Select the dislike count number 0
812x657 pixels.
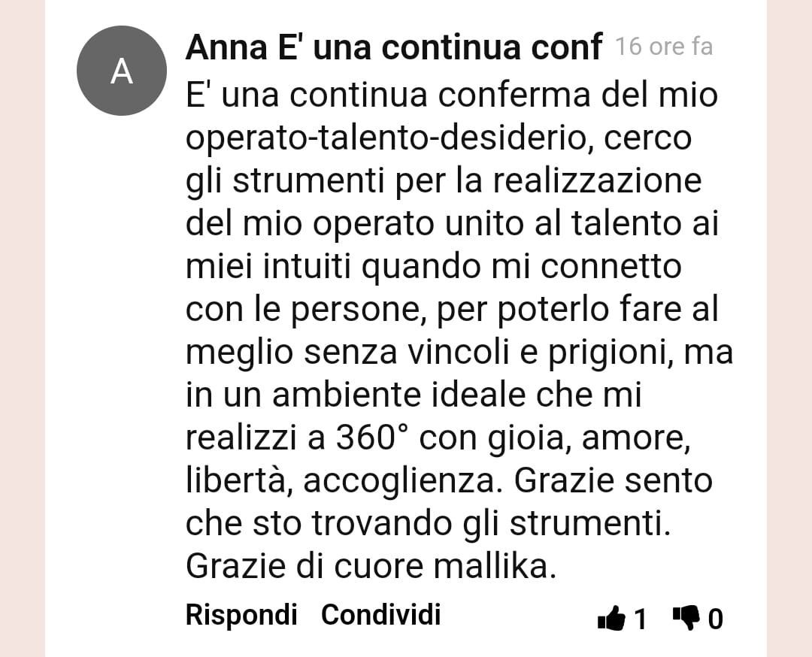pyautogui.click(x=715, y=619)
